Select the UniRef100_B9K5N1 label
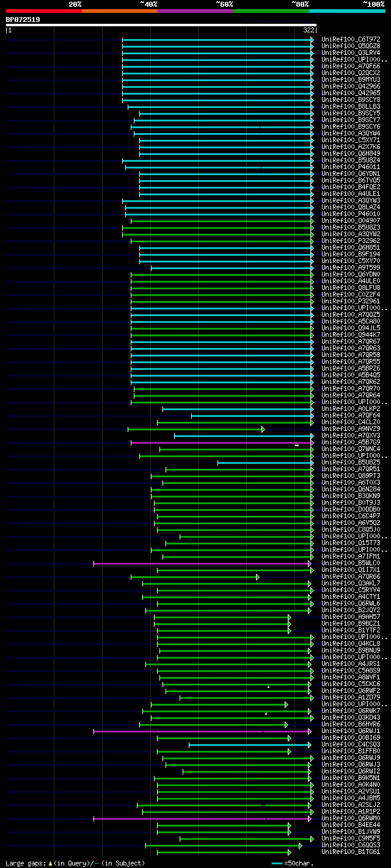This screenshot has width=391, height=868. coord(351,778)
